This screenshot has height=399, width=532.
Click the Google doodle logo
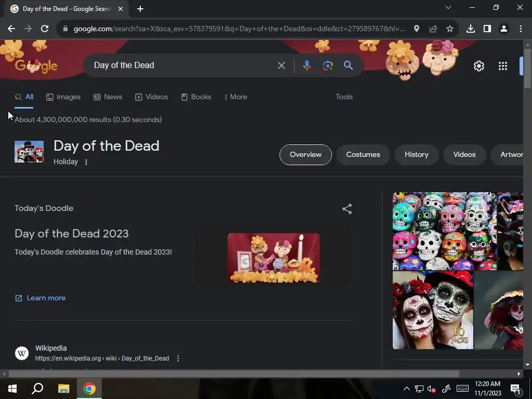[36, 65]
